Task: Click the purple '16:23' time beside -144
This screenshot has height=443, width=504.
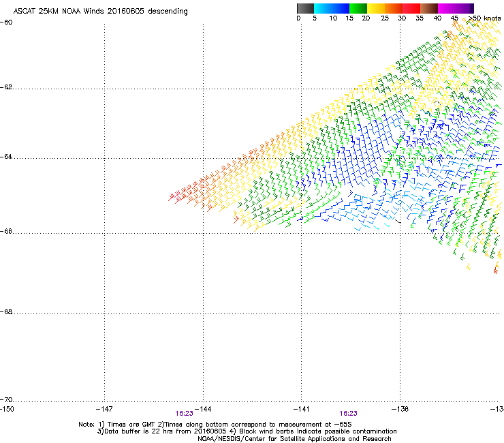Action: (x=184, y=414)
